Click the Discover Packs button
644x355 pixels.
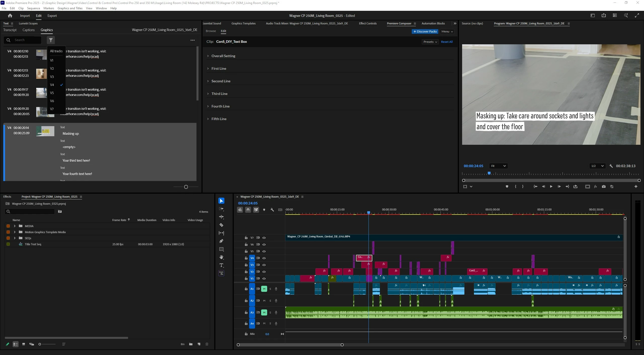click(x=425, y=31)
